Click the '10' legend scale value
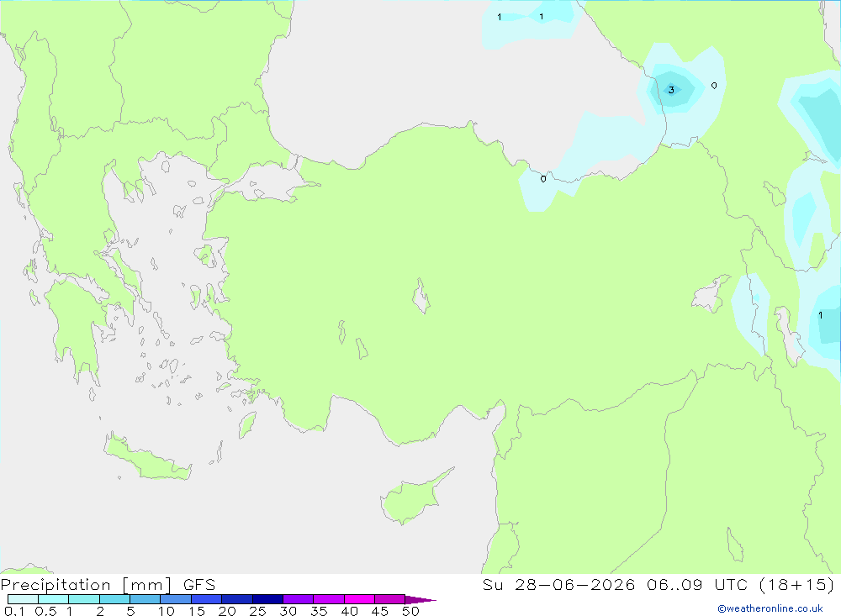The height and width of the screenshot is (616, 841). click(167, 611)
